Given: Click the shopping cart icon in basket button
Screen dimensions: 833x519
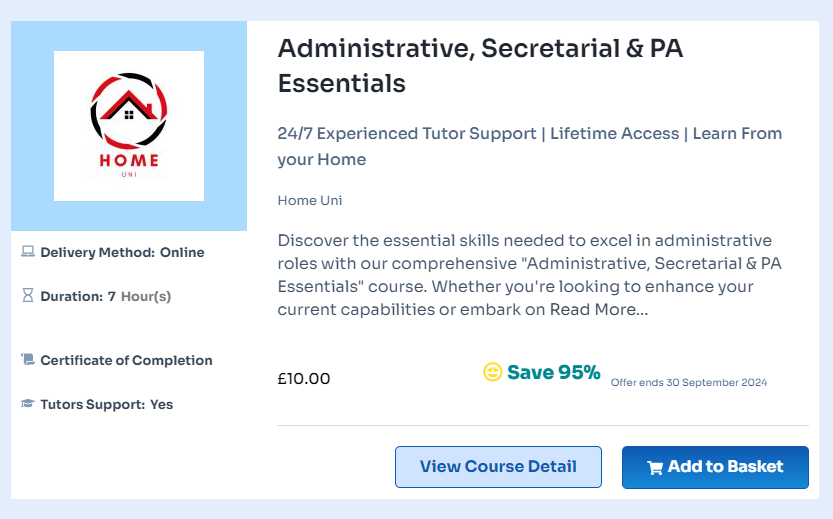Looking at the screenshot, I should [654, 467].
